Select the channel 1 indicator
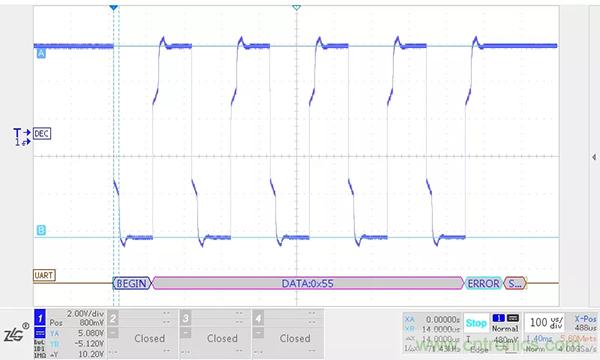 point(40,318)
